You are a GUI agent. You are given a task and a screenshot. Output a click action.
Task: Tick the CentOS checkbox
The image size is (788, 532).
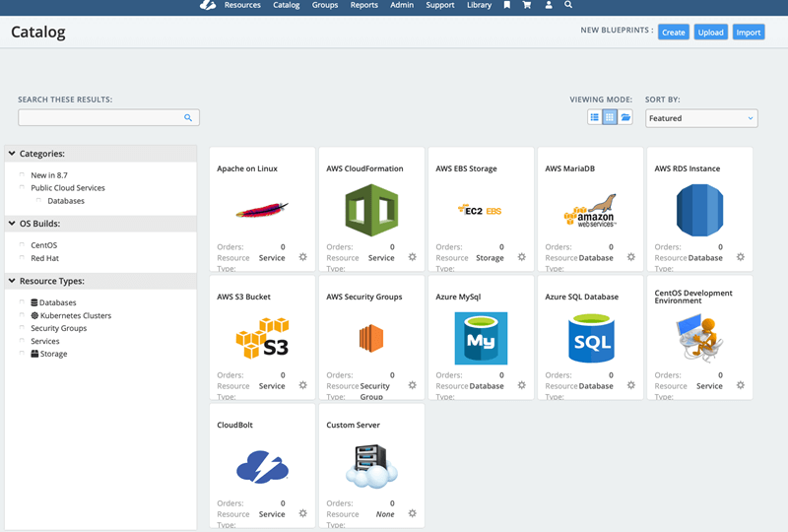tap(22, 245)
